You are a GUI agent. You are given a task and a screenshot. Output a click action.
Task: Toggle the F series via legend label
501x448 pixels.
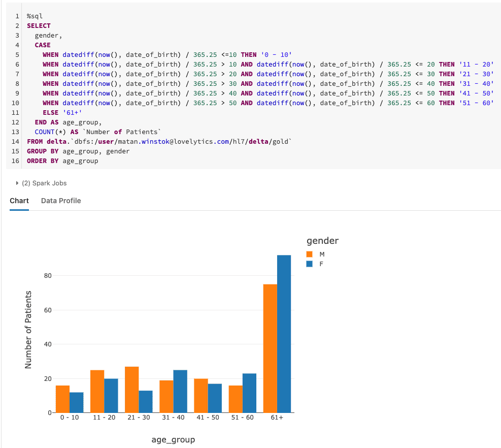coord(321,264)
